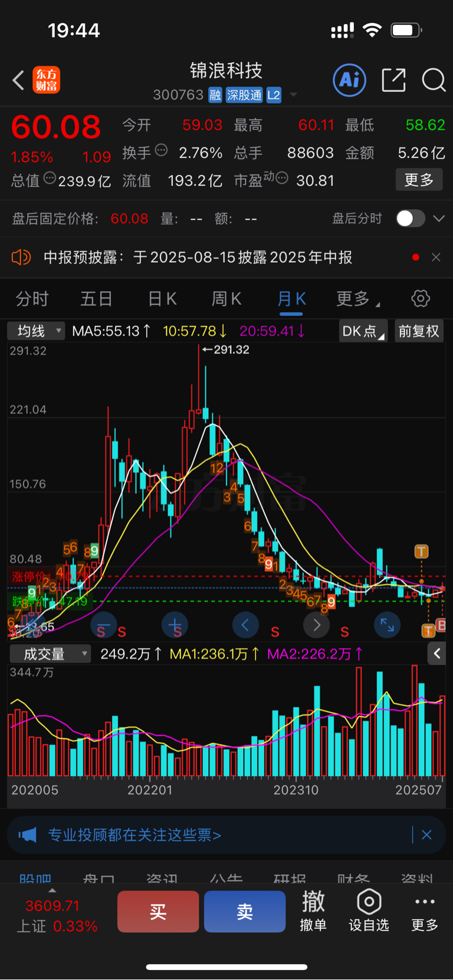The width and height of the screenshot is (453, 980).
Task: Tap the 291.32 high price label
Action: pyautogui.click(x=226, y=349)
